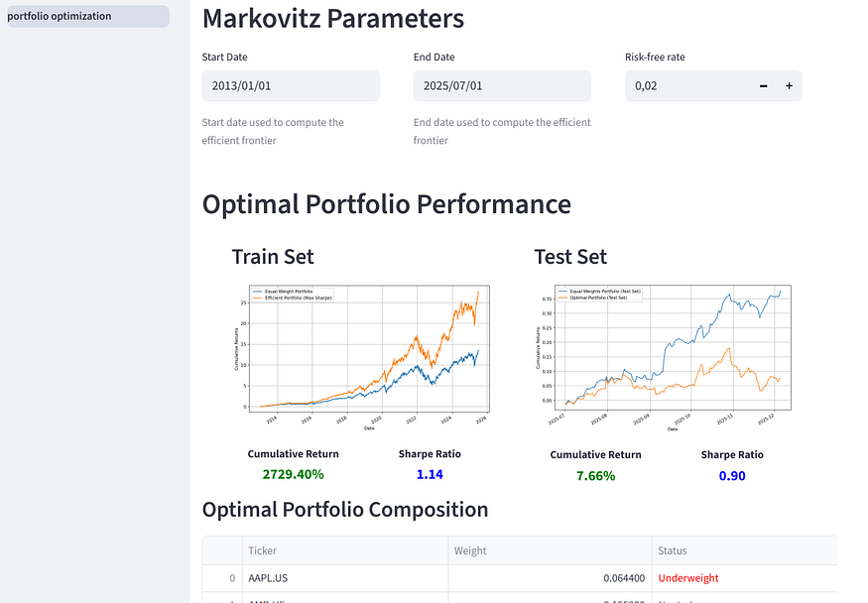Image resolution: width=868 pixels, height=603 pixels.
Task: Click the Train Set 1.14 Sharpe value
Action: [430, 474]
